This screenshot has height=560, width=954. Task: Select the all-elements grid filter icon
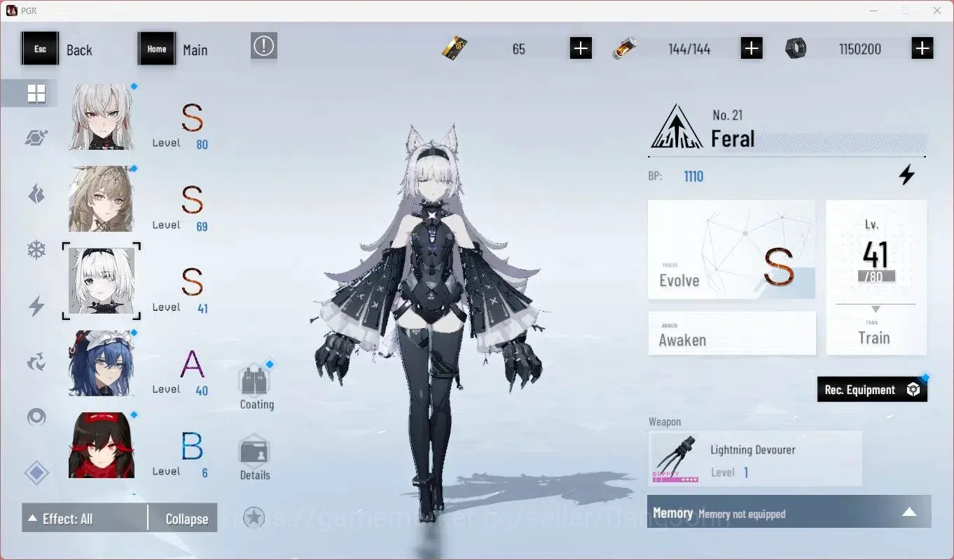coord(36,93)
